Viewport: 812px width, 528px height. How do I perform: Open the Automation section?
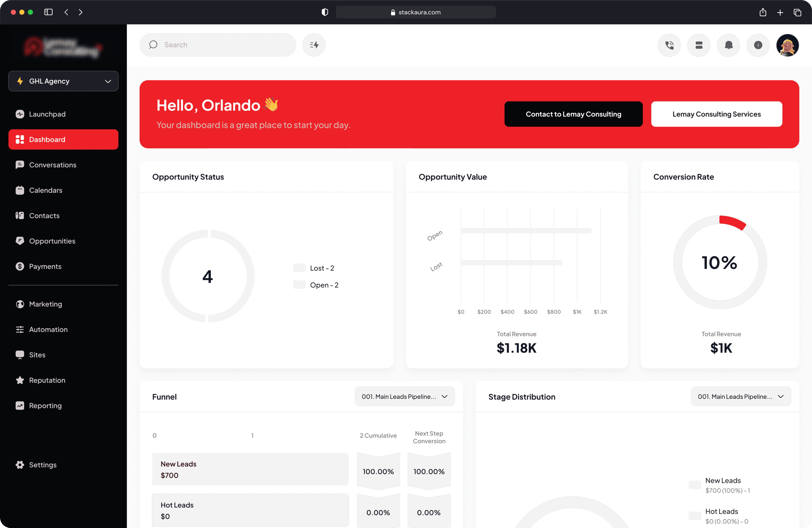[48, 329]
